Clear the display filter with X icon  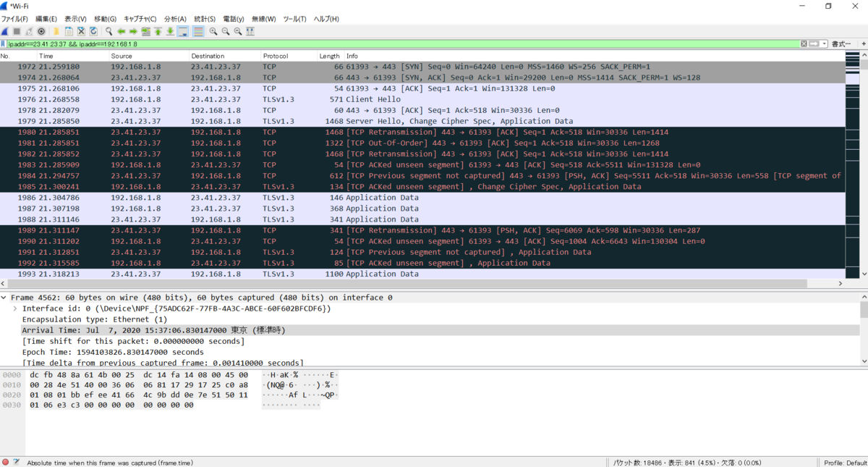804,44
